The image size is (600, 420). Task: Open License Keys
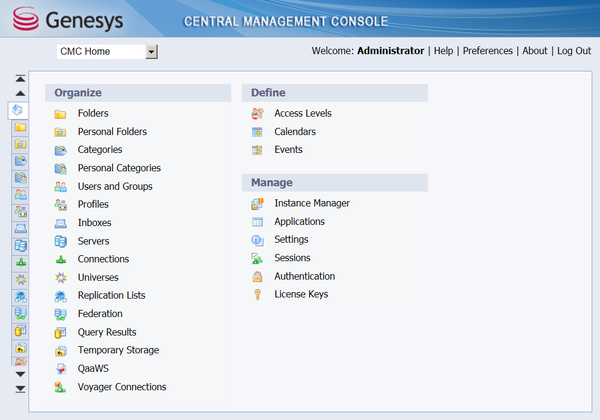301,294
